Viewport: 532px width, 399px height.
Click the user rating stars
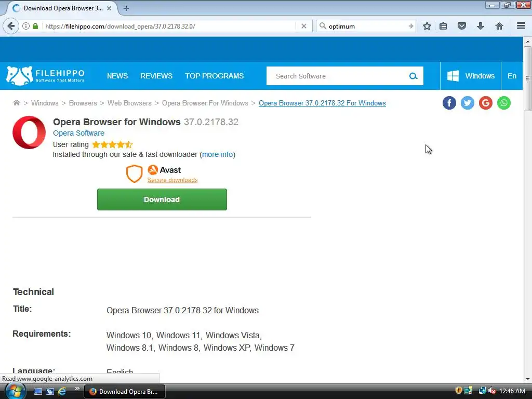(112, 144)
